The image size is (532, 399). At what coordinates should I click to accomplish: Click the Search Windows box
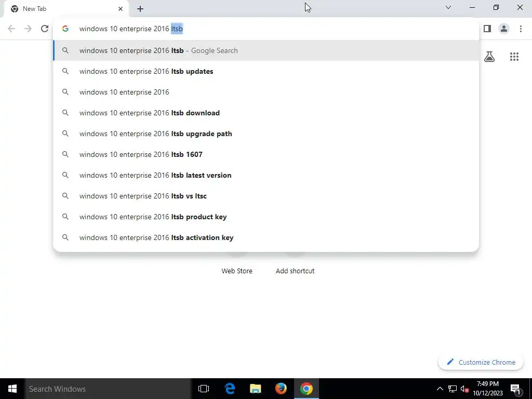click(108, 389)
